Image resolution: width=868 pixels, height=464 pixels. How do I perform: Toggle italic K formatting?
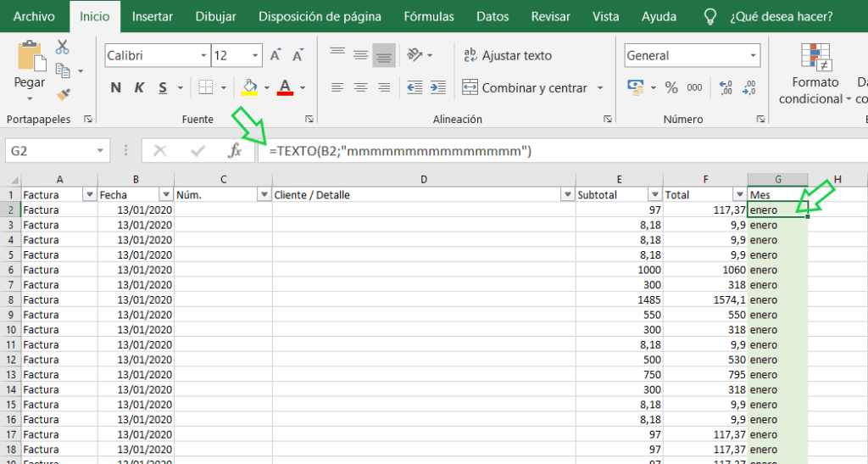[x=139, y=87]
